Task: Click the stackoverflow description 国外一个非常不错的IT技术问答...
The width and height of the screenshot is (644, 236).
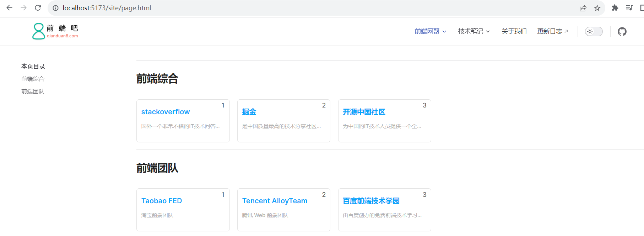Action: pos(180,126)
